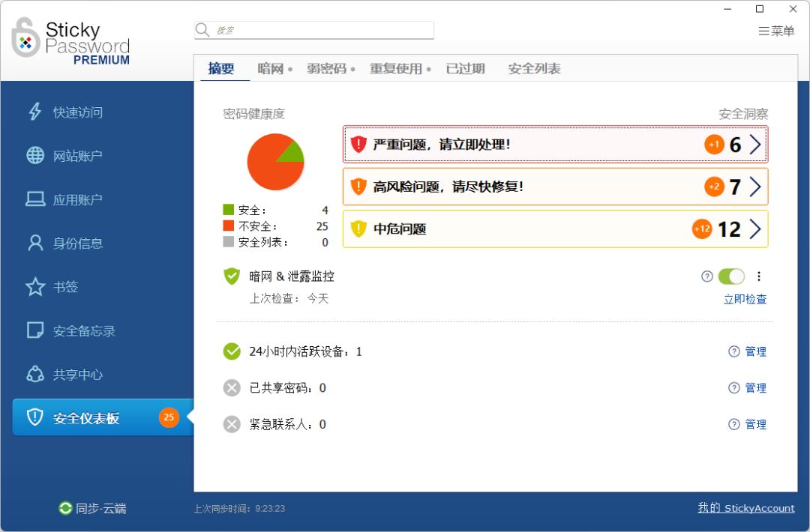Click the shield icon for 安全仪表板
The width and height of the screenshot is (810, 532).
[34, 417]
